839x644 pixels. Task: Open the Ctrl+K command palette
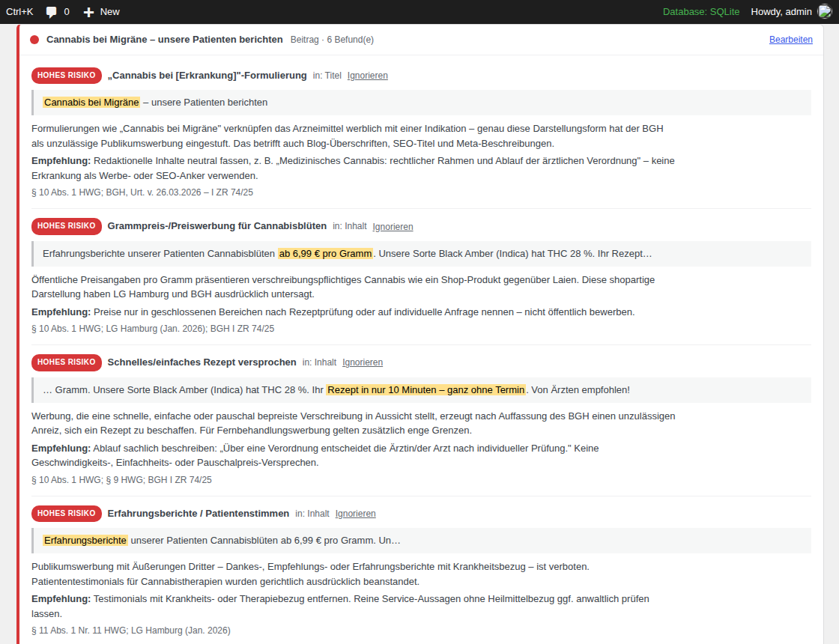(x=19, y=12)
